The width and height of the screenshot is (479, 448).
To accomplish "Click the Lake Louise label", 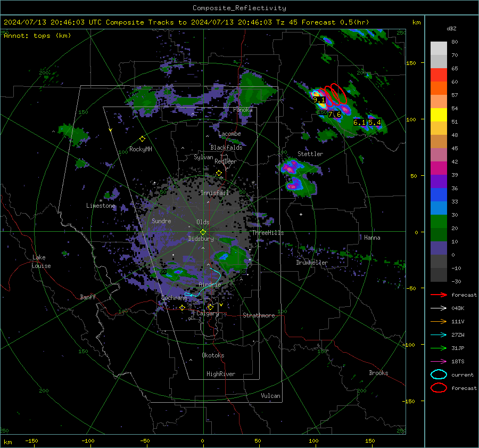I will pyautogui.click(x=42, y=262).
